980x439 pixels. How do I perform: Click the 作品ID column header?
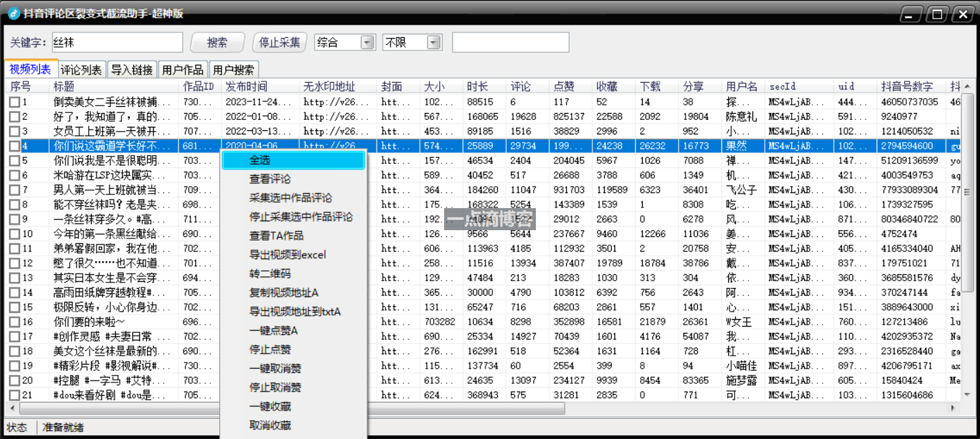point(201,87)
